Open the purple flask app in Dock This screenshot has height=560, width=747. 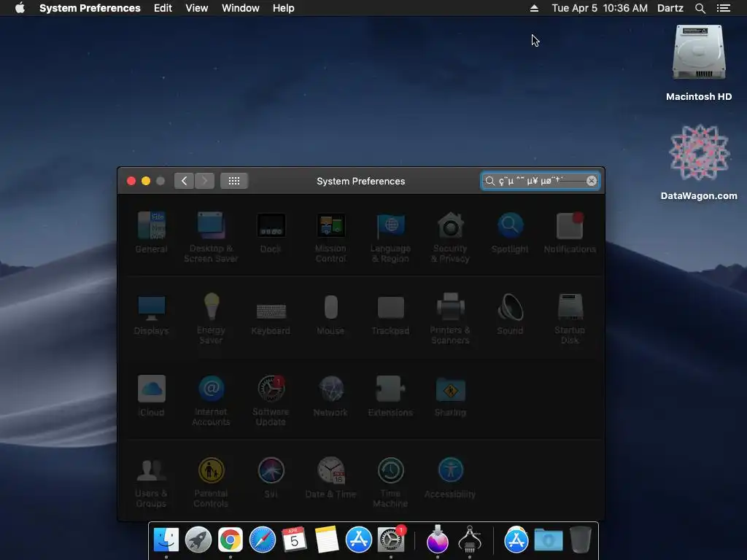click(438, 540)
